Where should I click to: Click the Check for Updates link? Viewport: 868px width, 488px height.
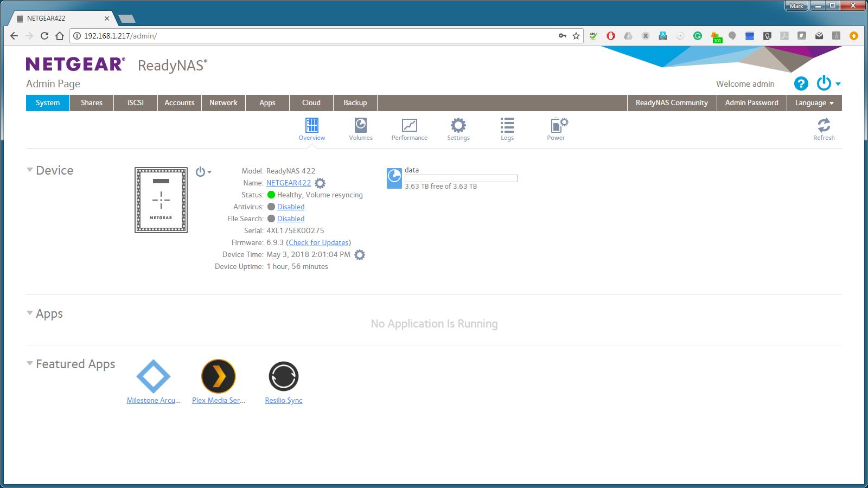[318, 243]
